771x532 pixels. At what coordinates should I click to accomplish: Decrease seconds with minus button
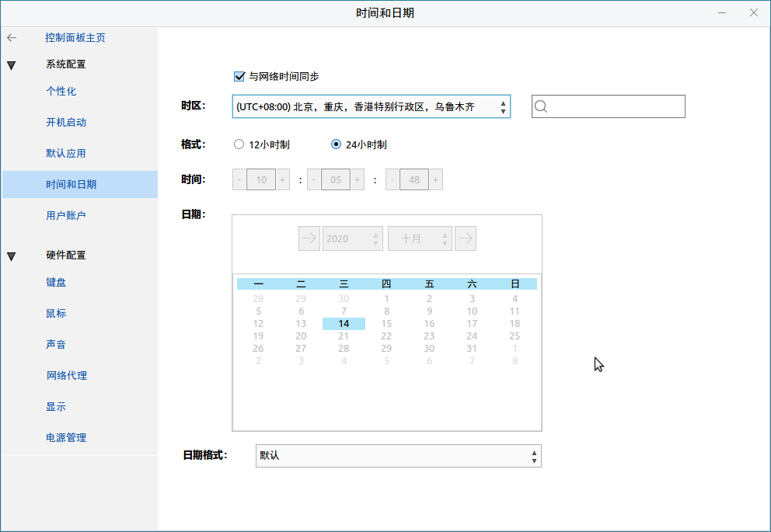click(x=392, y=179)
